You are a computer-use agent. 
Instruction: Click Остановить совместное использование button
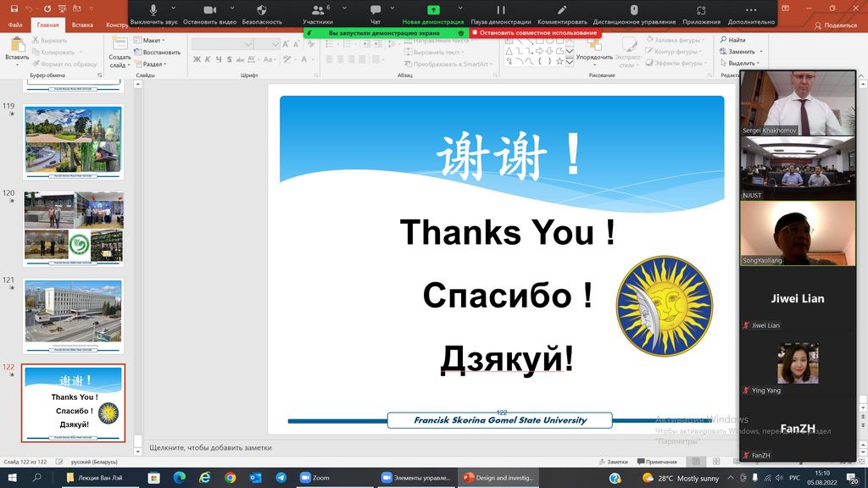tap(536, 33)
